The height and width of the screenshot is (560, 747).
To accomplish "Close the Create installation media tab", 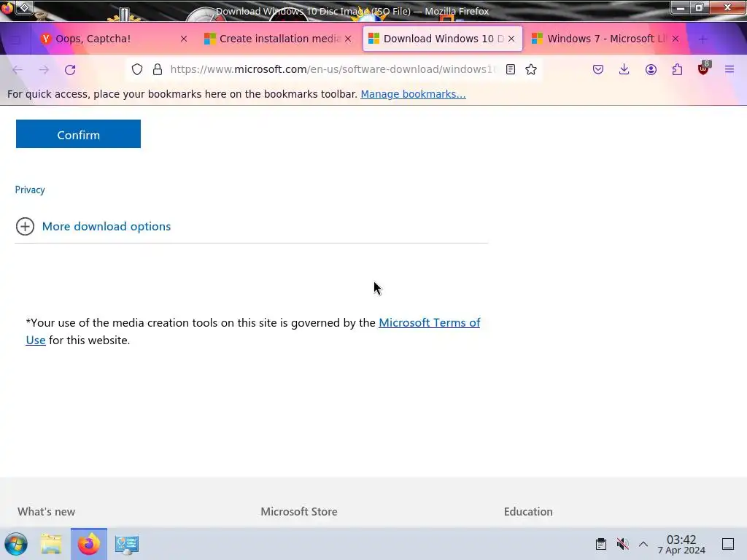I will pos(348,39).
